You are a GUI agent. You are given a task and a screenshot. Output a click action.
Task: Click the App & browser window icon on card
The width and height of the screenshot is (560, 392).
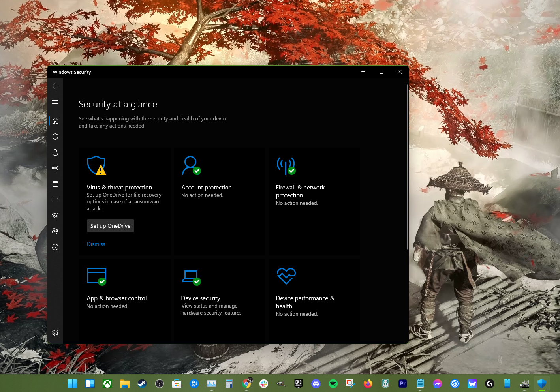(x=97, y=276)
